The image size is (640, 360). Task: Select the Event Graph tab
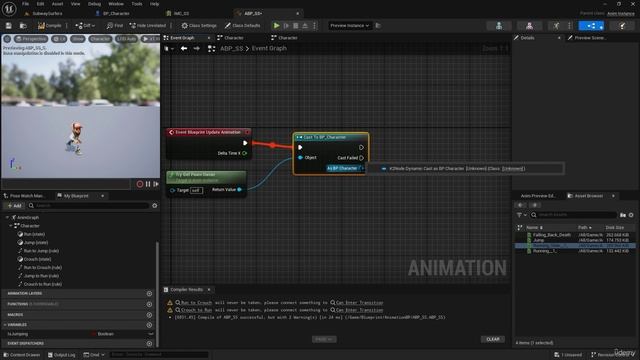182,38
